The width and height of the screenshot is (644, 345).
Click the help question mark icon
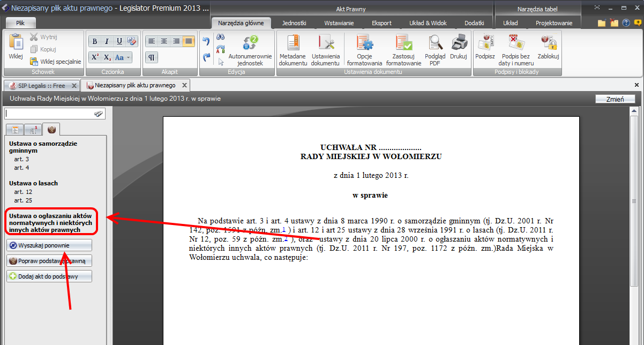click(626, 22)
